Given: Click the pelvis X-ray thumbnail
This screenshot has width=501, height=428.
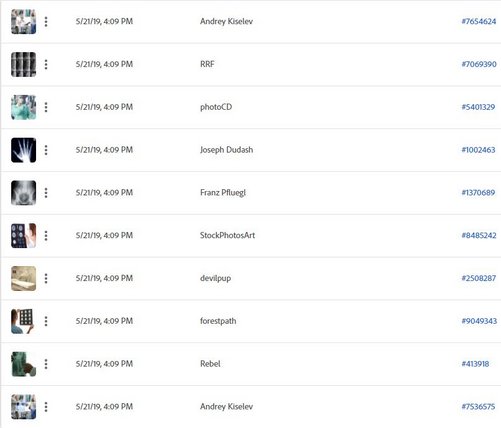Looking at the screenshot, I should coord(23,193).
